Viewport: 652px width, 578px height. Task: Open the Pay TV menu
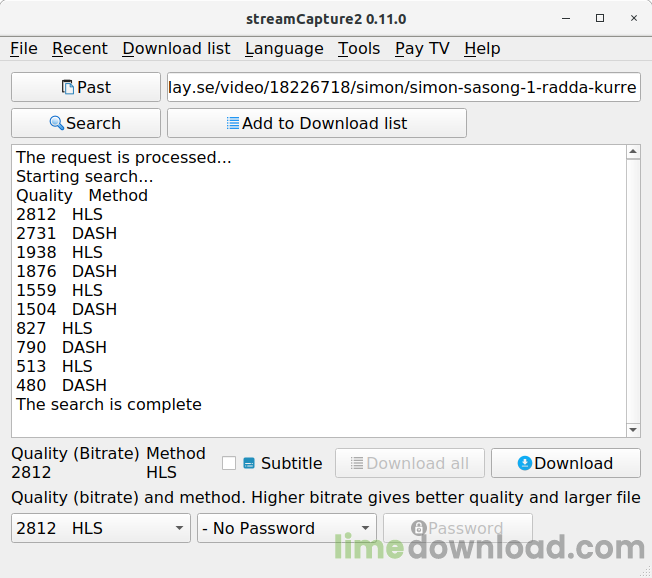click(422, 49)
